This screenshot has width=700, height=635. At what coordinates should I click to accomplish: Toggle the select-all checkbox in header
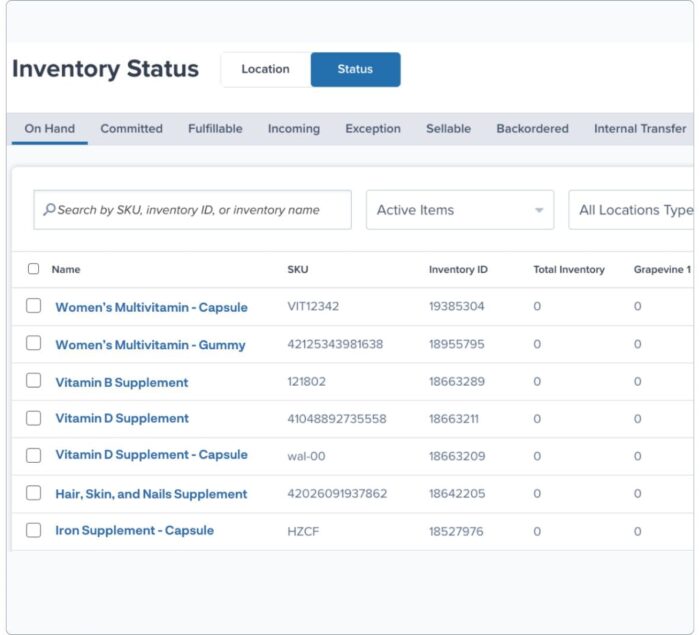pyautogui.click(x=34, y=269)
